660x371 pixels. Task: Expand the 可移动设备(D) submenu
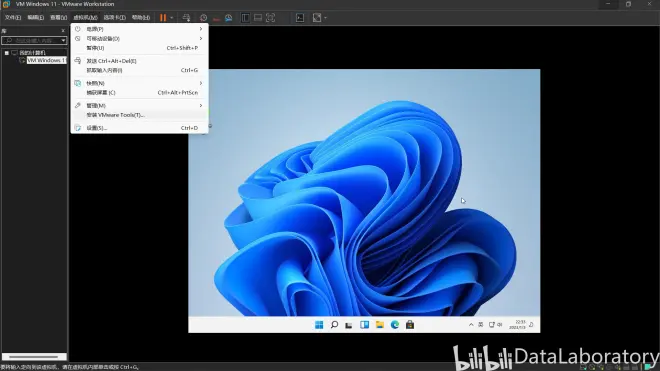click(139, 38)
